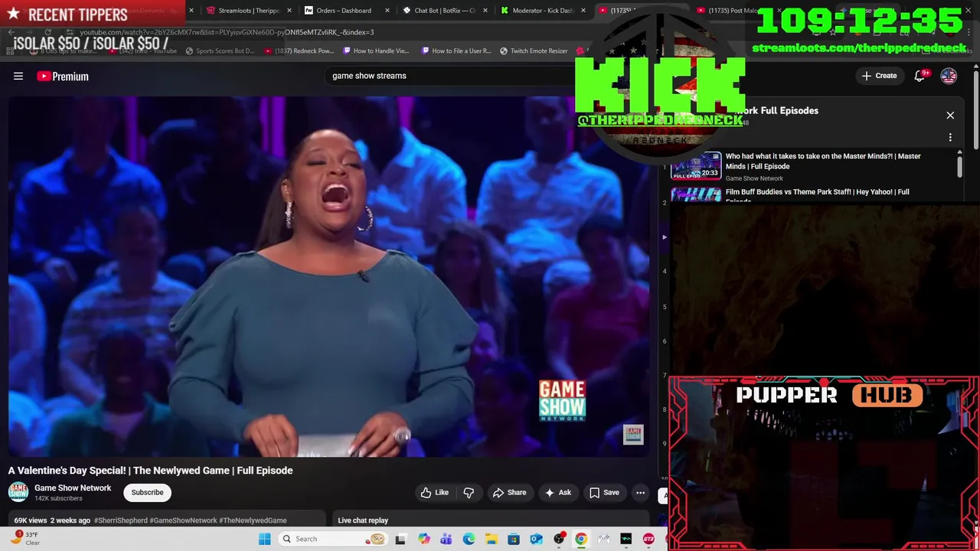Image resolution: width=980 pixels, height=551 pixels.
Task: Open 'Who had what it takes' video title
Action: click(823, 161)
